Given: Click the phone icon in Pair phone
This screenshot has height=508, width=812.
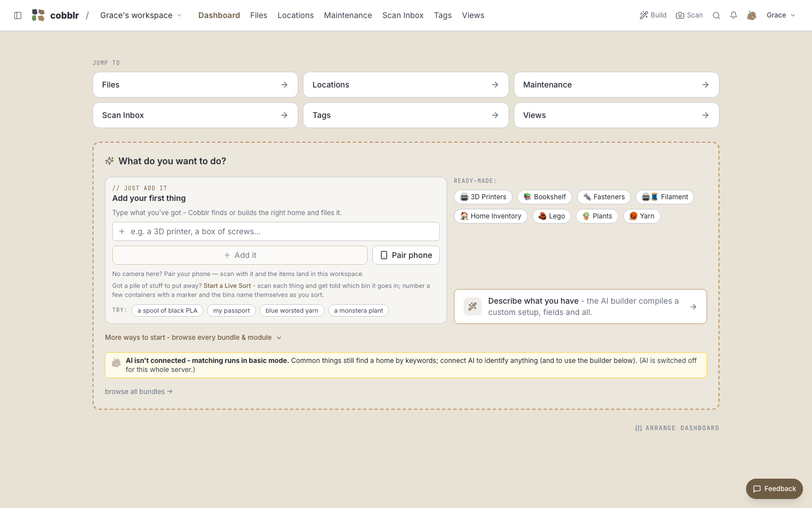Looking at the screenshot, I should tap(384, 255).
